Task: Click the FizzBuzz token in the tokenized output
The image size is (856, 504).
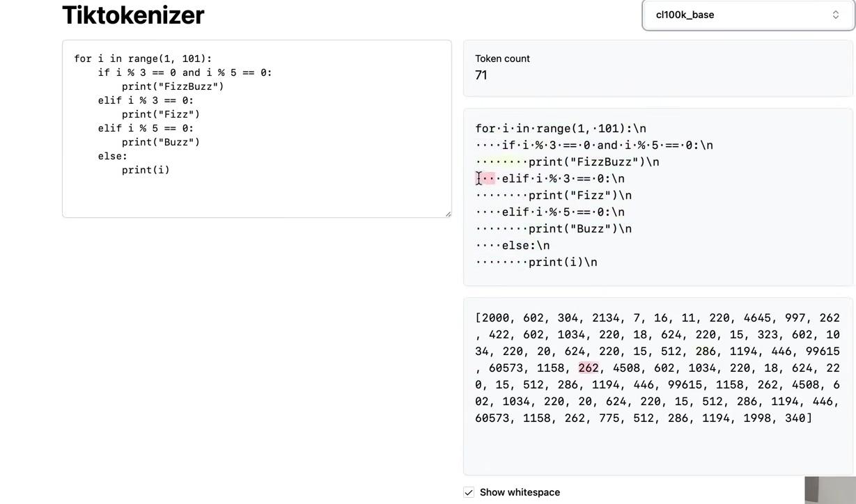Action: [604, 162]
